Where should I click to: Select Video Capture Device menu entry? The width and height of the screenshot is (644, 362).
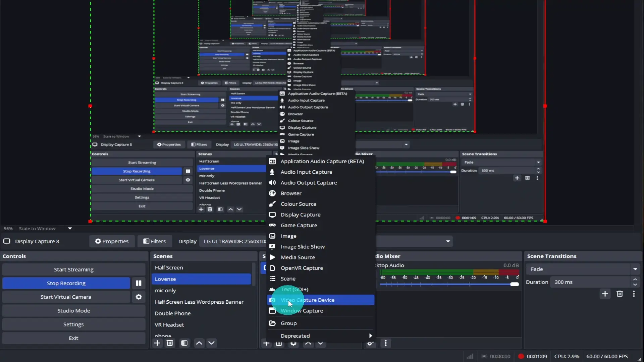click(321, 300)
